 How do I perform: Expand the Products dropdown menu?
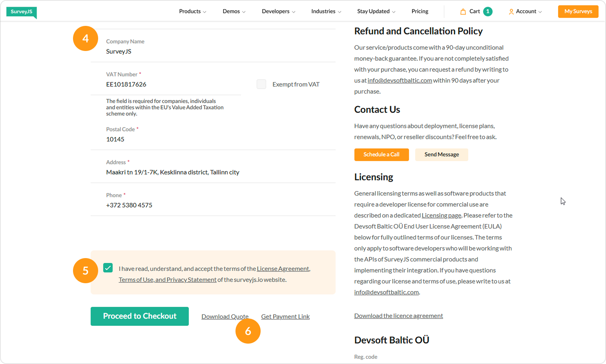pos(192,11)
